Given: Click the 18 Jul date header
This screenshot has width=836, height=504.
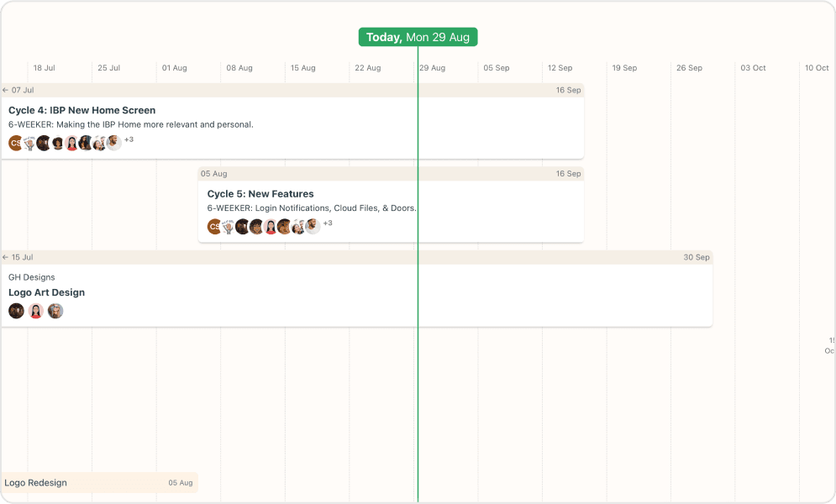Looking at the screenshot, I should coord(45,68).
